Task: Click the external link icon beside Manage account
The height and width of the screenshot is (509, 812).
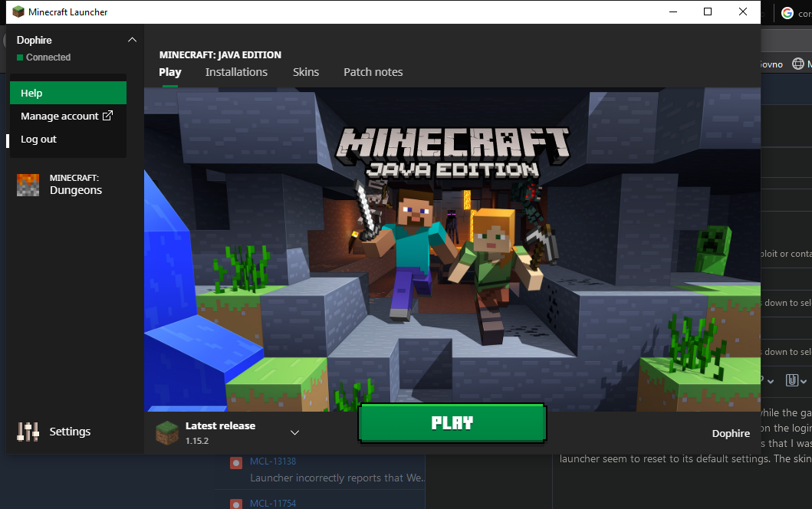Action: 107,116
